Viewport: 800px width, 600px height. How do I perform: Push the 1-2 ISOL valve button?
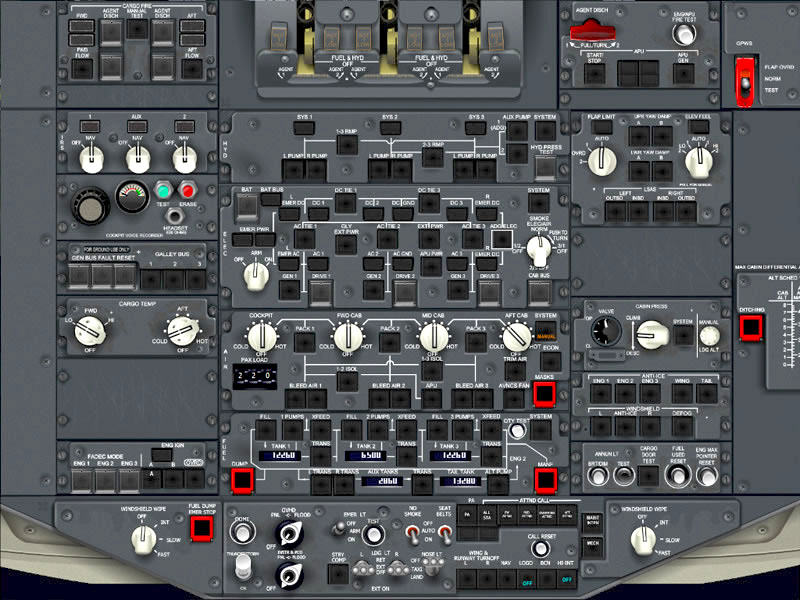point(347,381)
